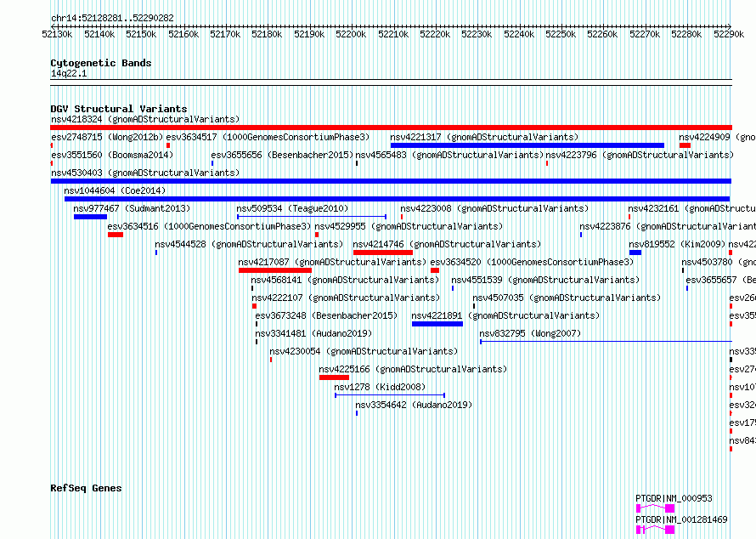Screen dimensions: 756x539
Task: Select the nsv4221317 blue variant bar
Action: [x=527, y=145]
